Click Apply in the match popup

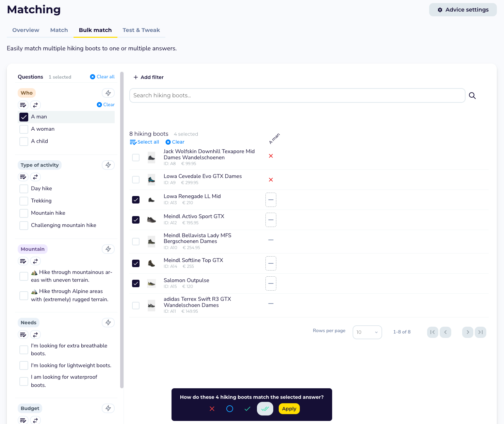(289, 409)
